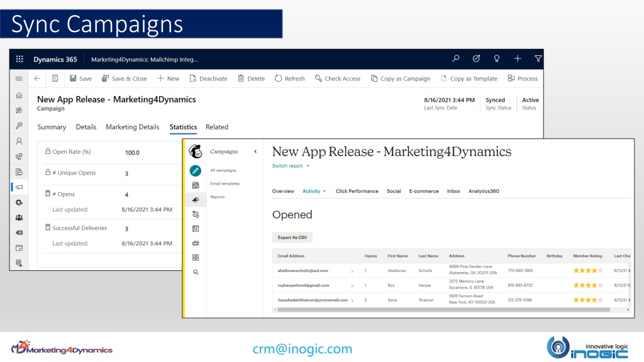
Task: Click the search magnifier in Mailchimp sidebar
Action: [196, 272]
